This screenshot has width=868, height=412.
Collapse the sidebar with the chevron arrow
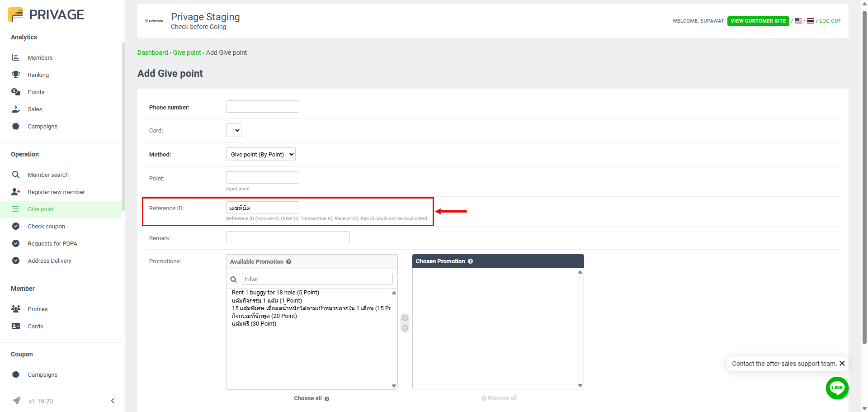[x=113, y=401]
